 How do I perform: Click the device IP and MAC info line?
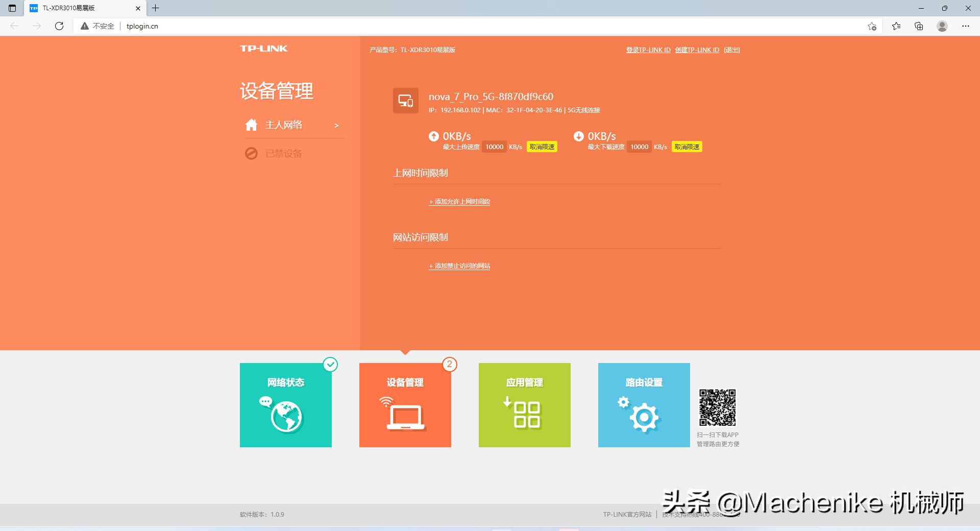tap(514, 110)
